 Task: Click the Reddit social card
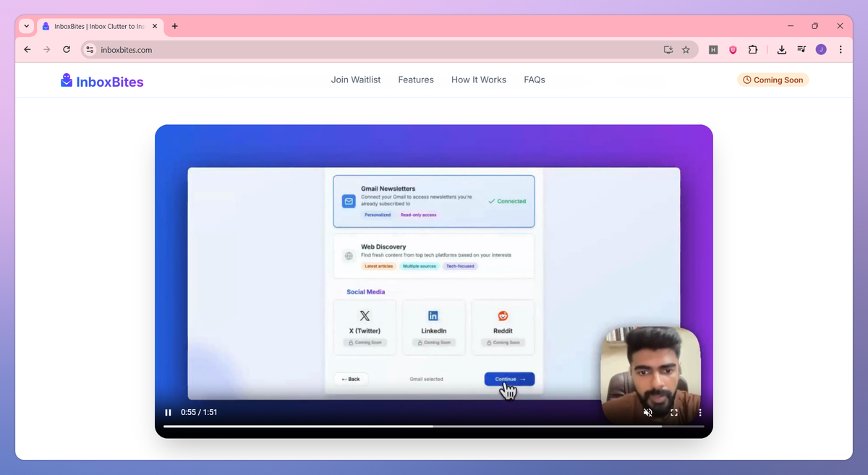point(503,328)
